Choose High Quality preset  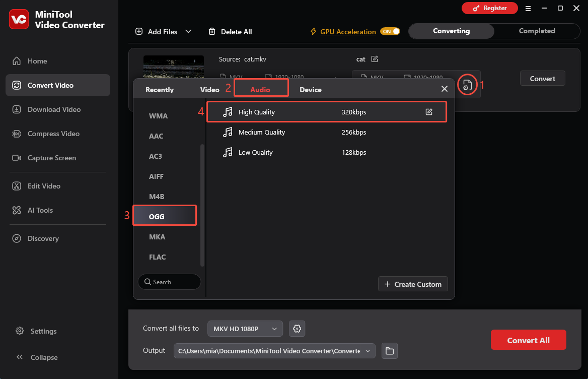[x=327, y=112]
